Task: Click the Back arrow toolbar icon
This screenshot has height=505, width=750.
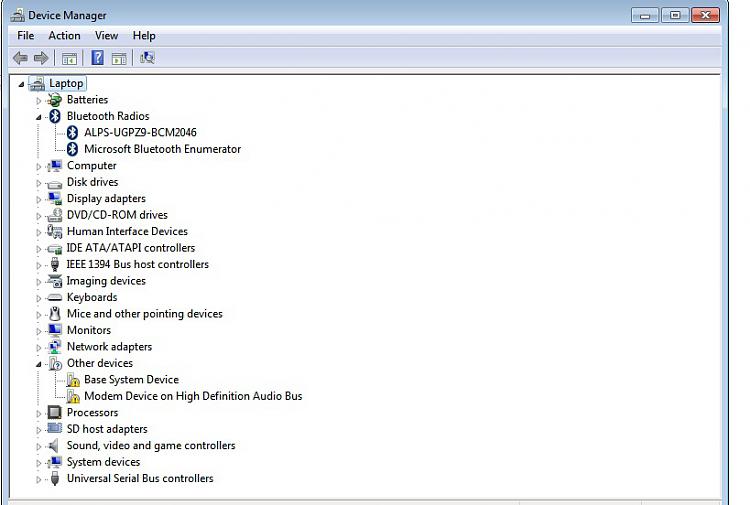Action: pyautogui.click(x=20, y=58)
